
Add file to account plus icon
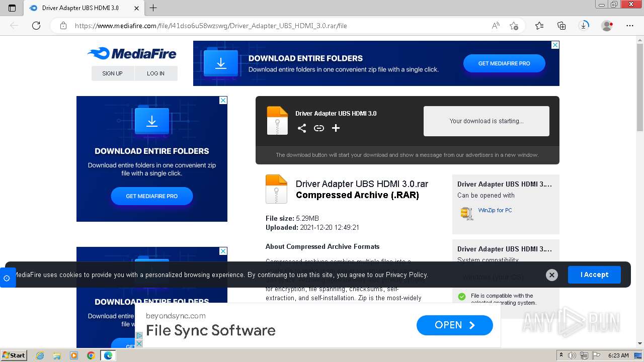click(336, 128)
